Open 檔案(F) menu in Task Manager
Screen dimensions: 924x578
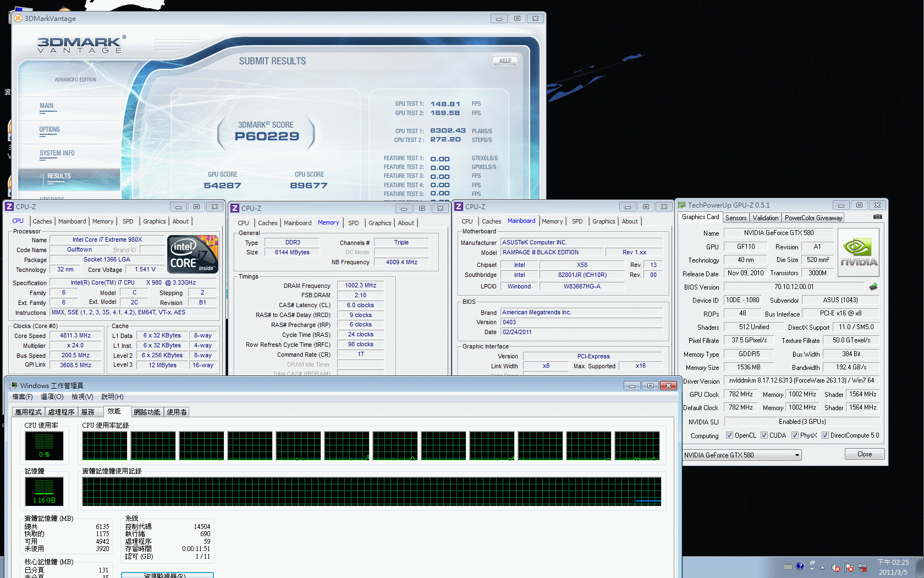[23, 396]
